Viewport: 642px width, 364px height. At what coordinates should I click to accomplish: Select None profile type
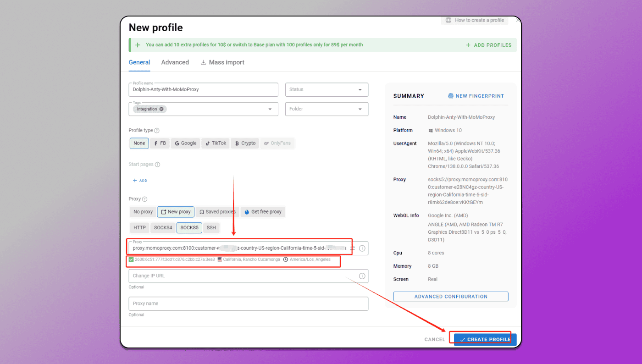(x=139, y=143)
